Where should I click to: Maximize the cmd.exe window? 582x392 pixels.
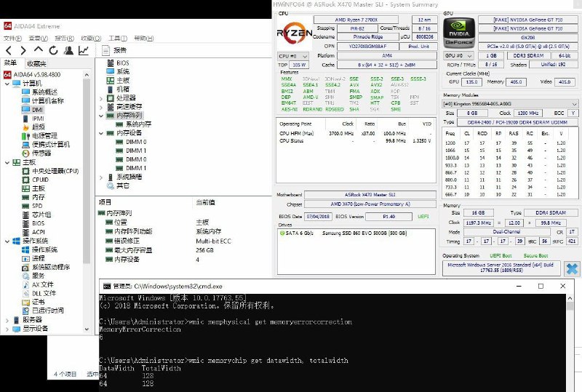[541, 286]
